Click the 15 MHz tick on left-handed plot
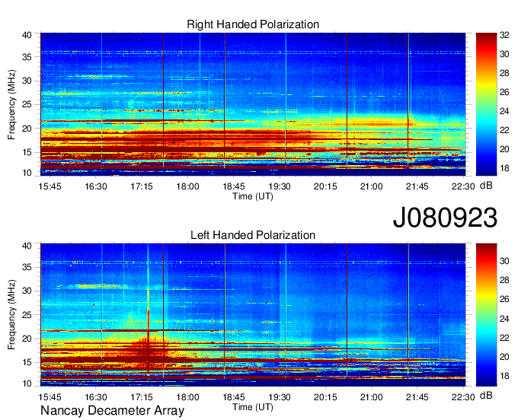Screen dimensions: 518x420 coord(27,363)
